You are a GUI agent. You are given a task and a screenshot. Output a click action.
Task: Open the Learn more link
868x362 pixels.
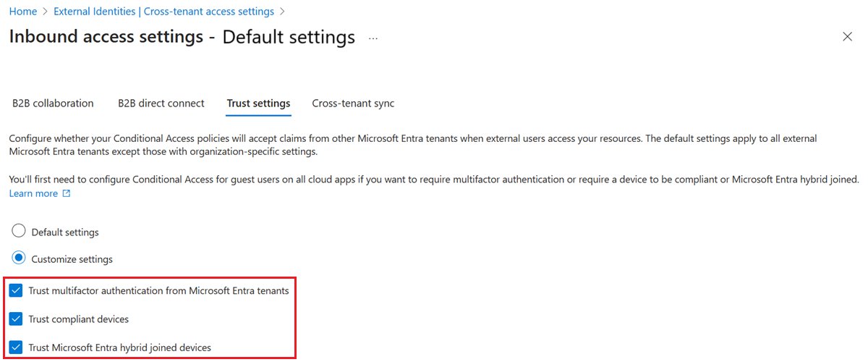[33, 193]
